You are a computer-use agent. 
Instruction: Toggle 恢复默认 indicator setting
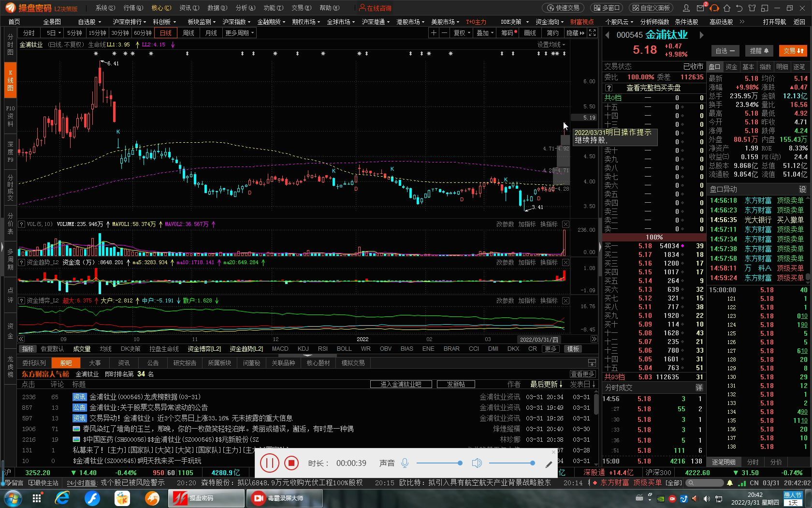(x=52, y=349)
